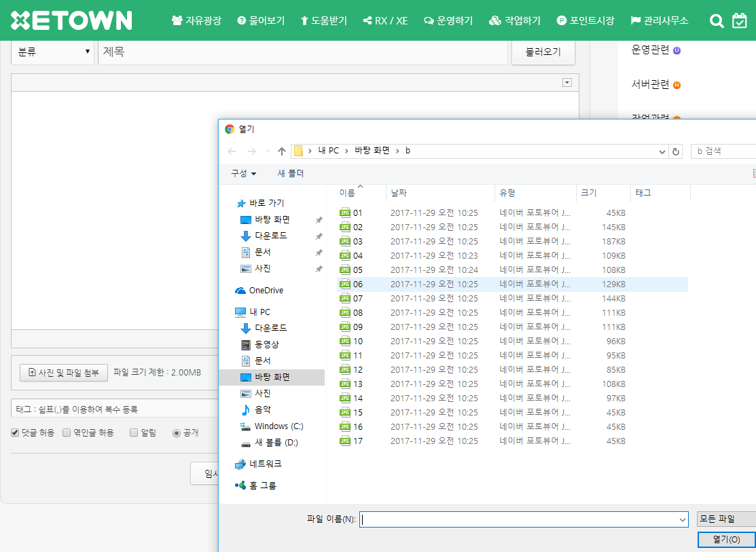Toggle the 댓글 허용 checkbox
Viewport: 756px width, 552px height.
point(15,433)
